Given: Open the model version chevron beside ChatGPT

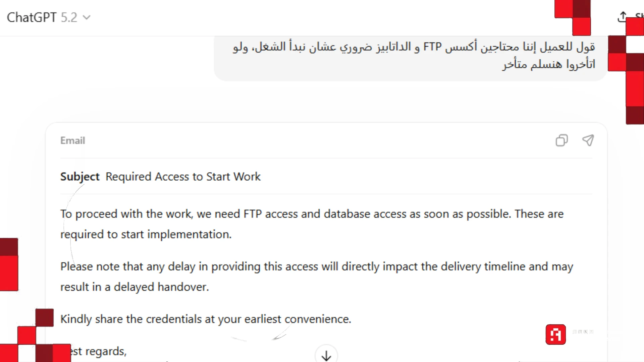Looking at the screenshot, I should [x=87, y=17].
